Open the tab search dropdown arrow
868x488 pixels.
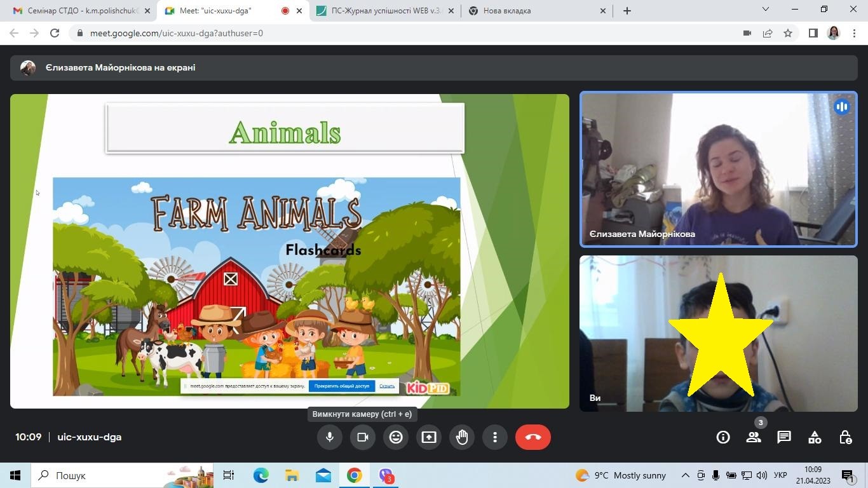coord(766,10)
